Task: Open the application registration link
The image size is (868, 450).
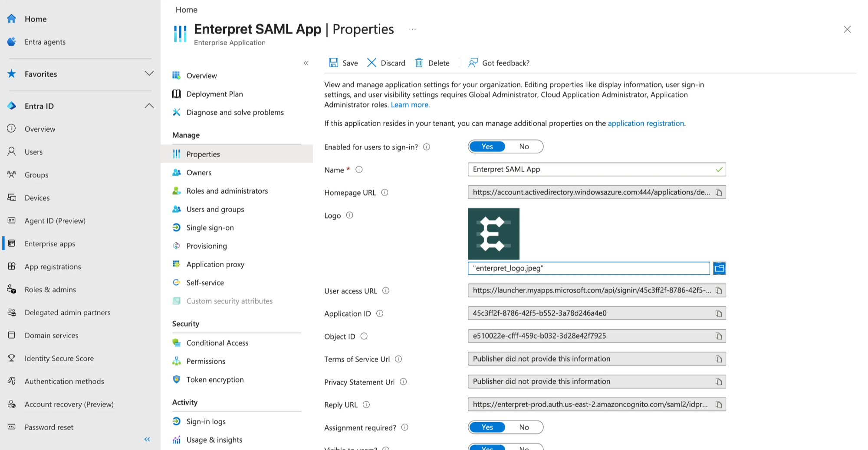Action: click(x=646, y=124)
